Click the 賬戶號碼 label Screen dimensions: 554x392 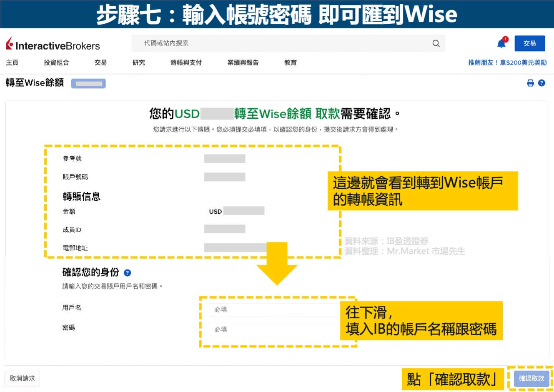tap(75, 177)
